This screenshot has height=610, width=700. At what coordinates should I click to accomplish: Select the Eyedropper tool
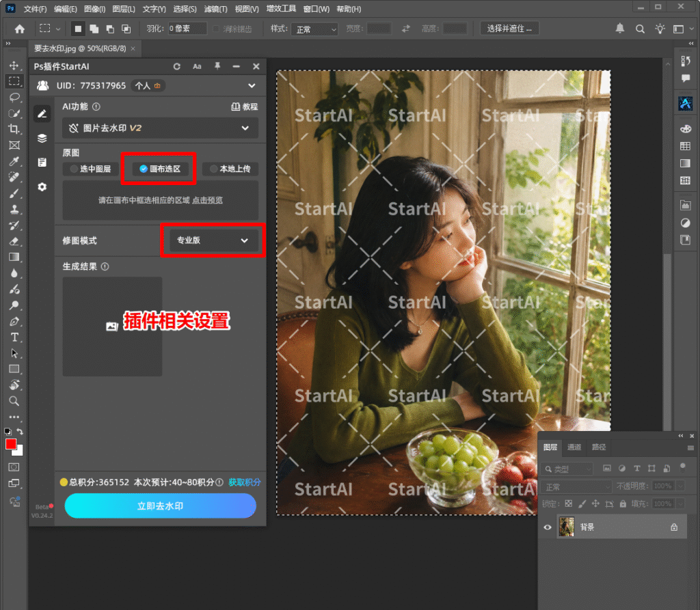point(14,161)
